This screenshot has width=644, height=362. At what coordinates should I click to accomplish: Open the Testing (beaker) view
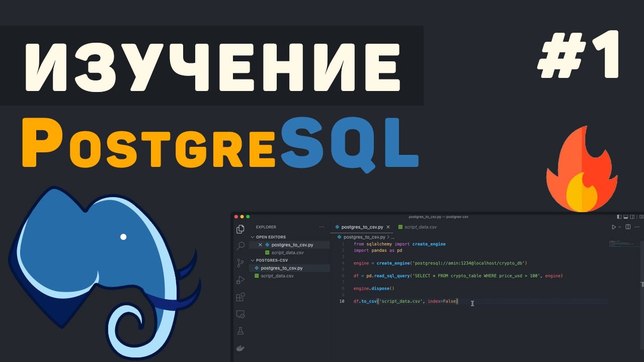240,331
